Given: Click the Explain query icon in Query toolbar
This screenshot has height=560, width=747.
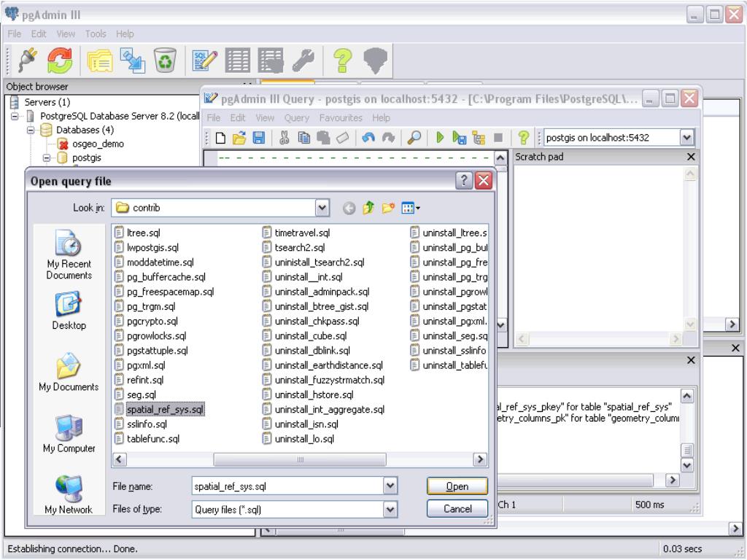Looking at the screenshot, I should click(x=479, y=138).
